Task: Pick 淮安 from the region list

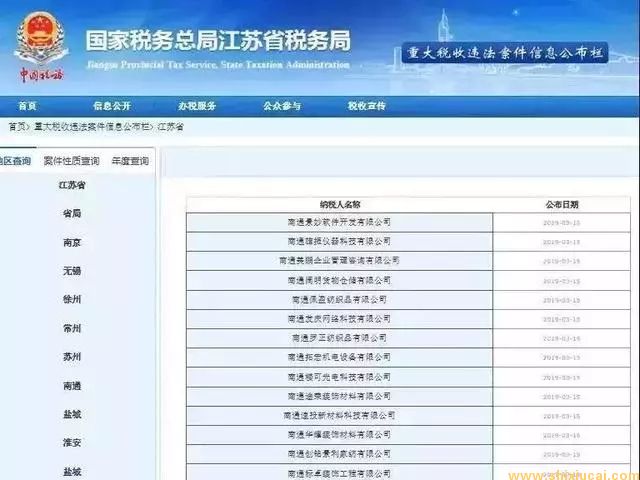Action: pos(72,443)
